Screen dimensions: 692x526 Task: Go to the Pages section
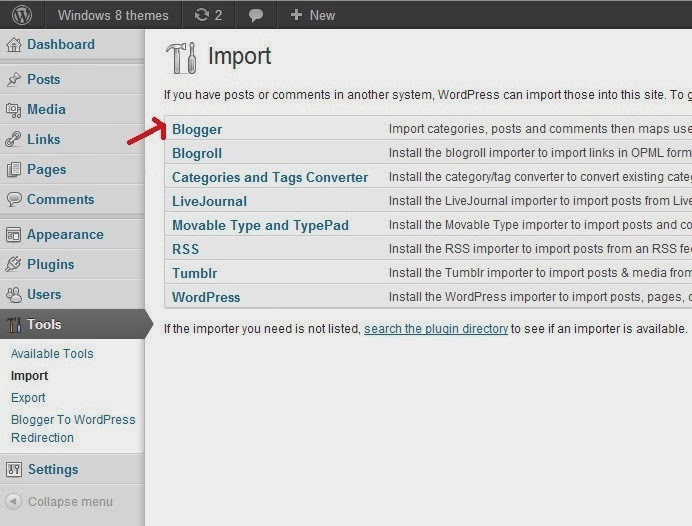click(x=47, y=170)
